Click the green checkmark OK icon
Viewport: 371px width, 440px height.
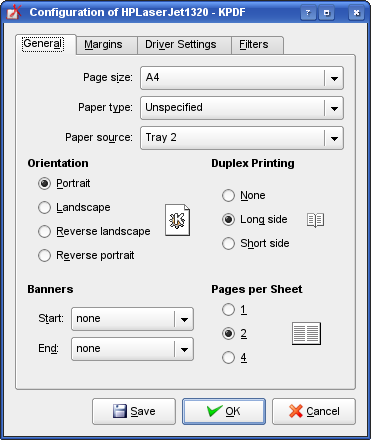click(214, 411)
